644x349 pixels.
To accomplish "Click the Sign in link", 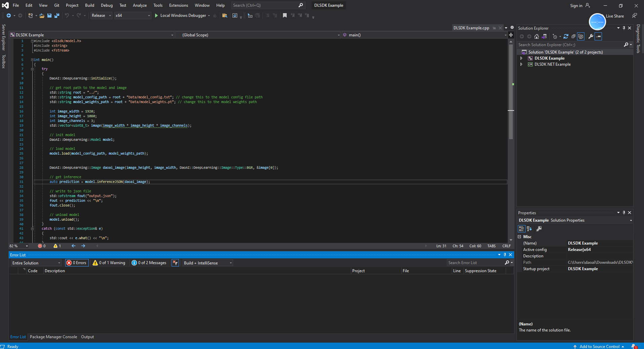I will [x=576, y=5].
